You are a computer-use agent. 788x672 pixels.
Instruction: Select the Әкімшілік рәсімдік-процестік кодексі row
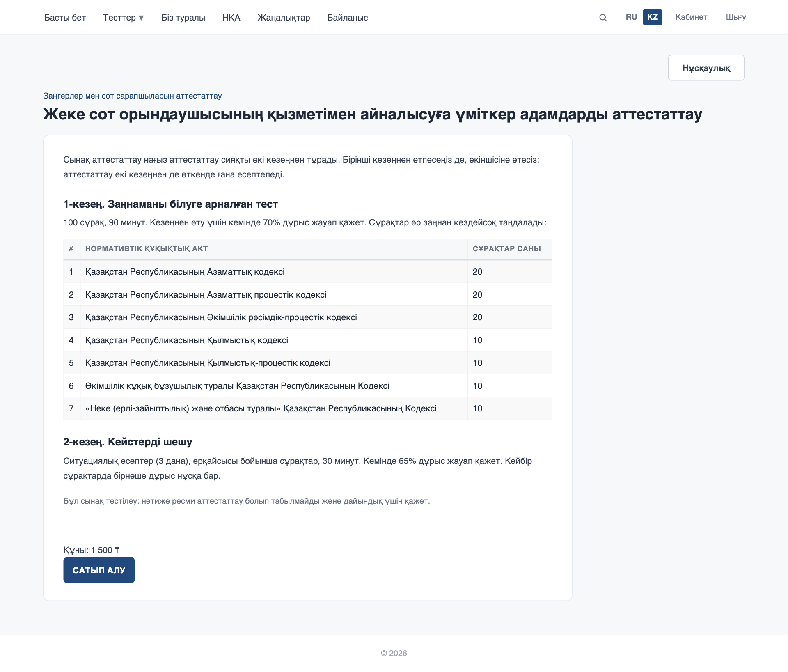click(308, 317)
